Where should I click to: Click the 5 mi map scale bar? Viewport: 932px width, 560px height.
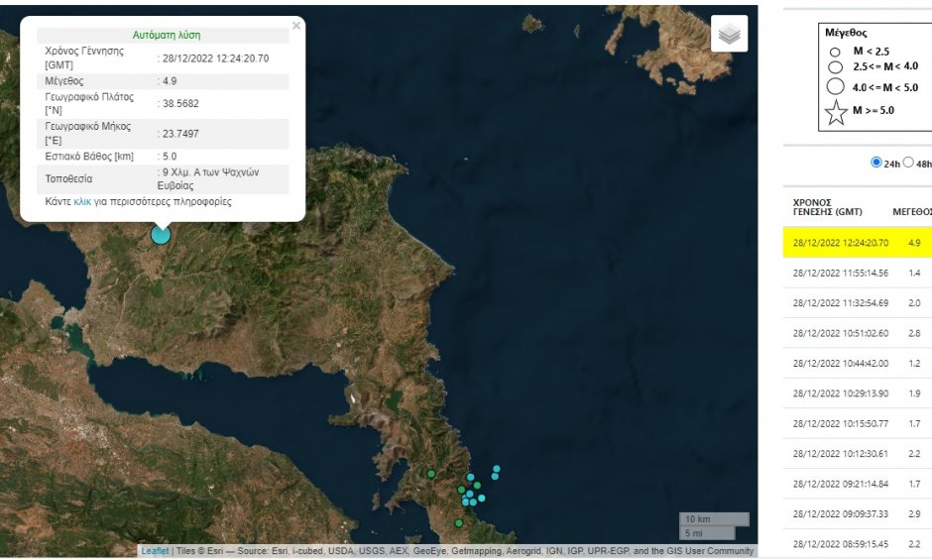point(707,533)
